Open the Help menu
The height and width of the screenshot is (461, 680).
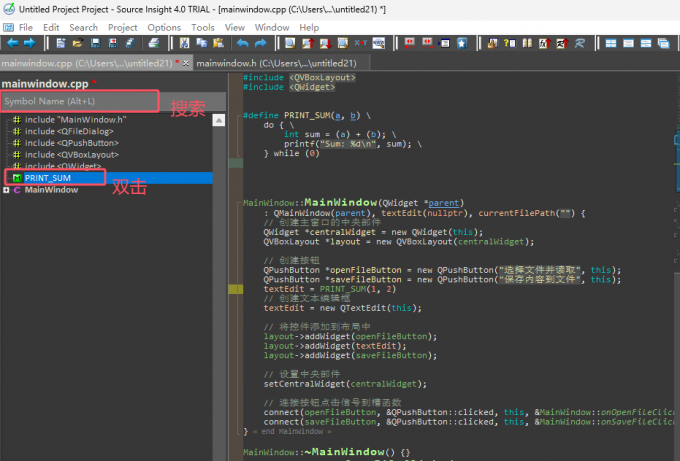[309, 27]
